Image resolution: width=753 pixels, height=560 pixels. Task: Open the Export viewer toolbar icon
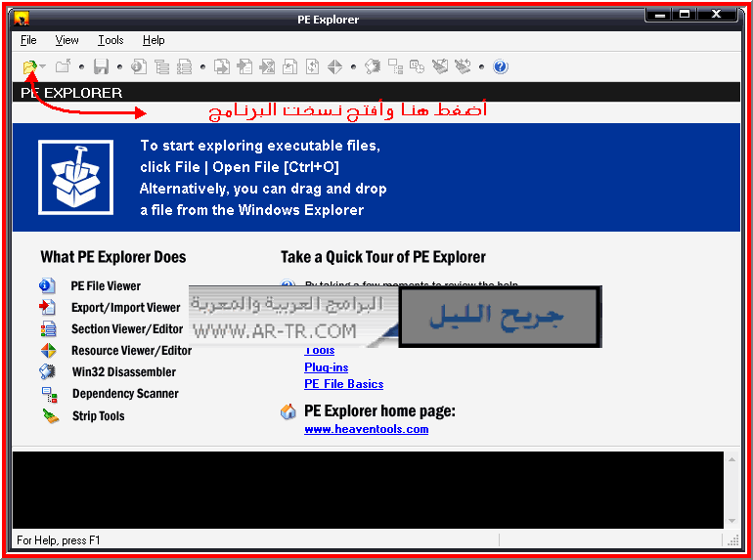coord(222,66)
